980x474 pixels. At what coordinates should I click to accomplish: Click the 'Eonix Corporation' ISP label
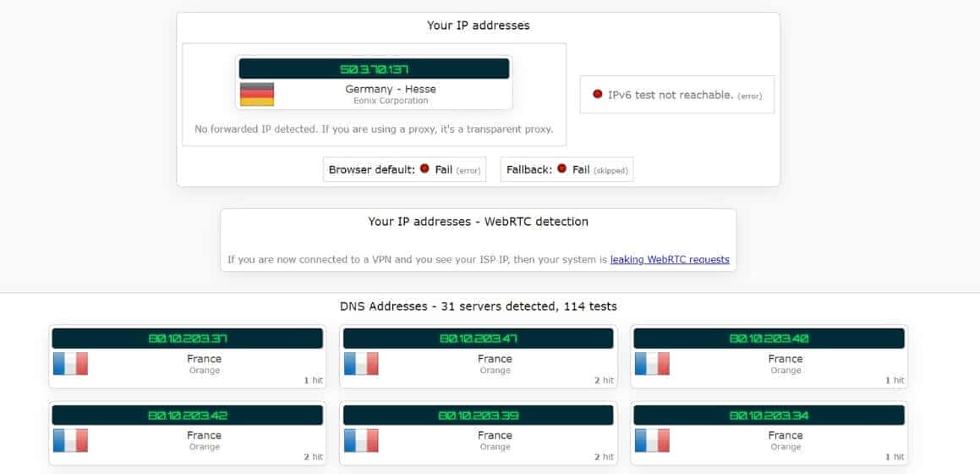point(391,101)
